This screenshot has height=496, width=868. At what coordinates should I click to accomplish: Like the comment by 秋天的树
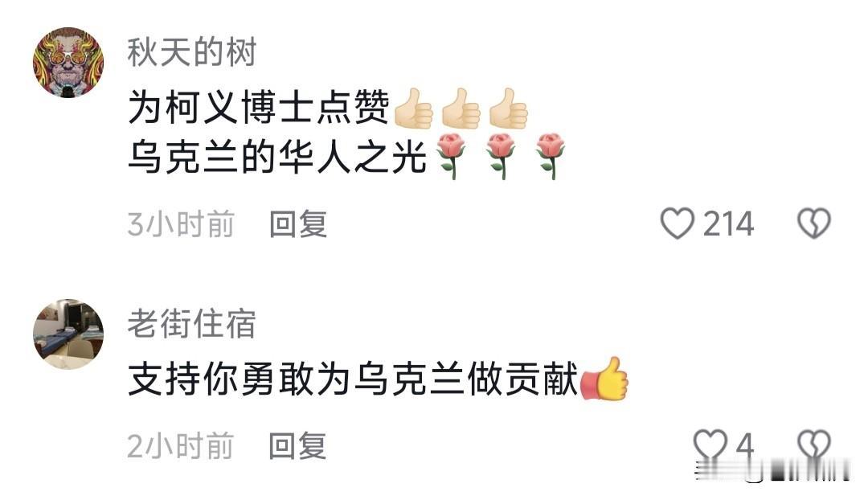point(677,223)
